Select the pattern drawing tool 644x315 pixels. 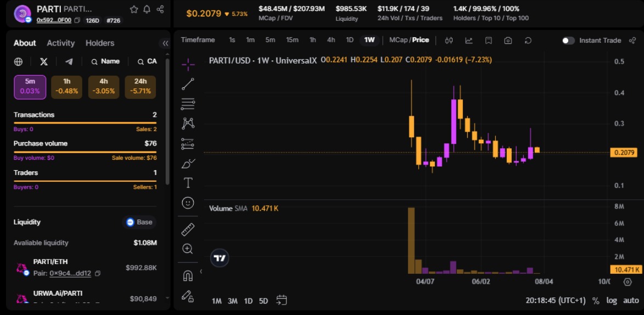188,123
